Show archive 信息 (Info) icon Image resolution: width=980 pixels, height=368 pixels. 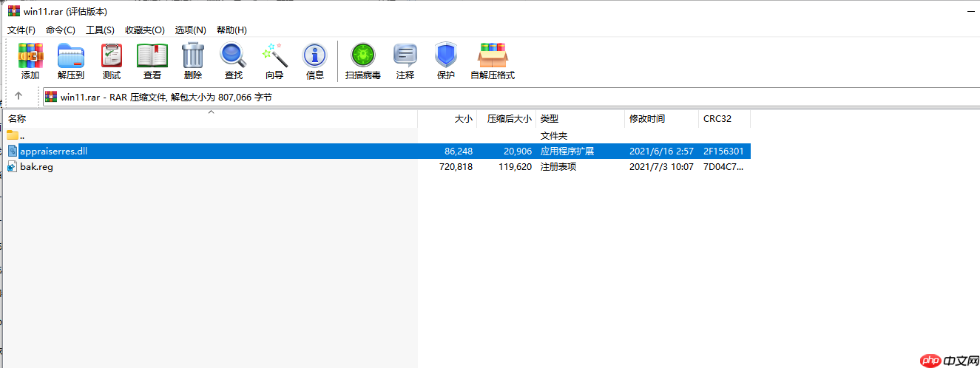click(x=315, y=55)
